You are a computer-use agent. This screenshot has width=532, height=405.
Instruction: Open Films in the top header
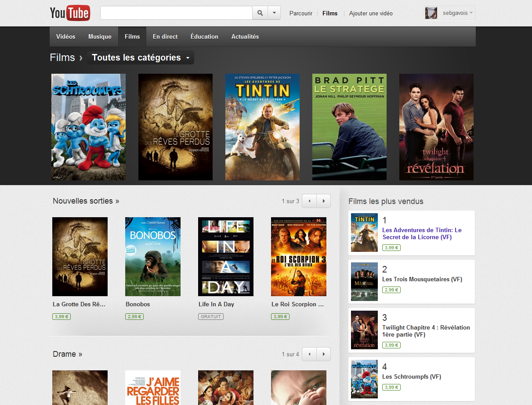coord(330,13)
